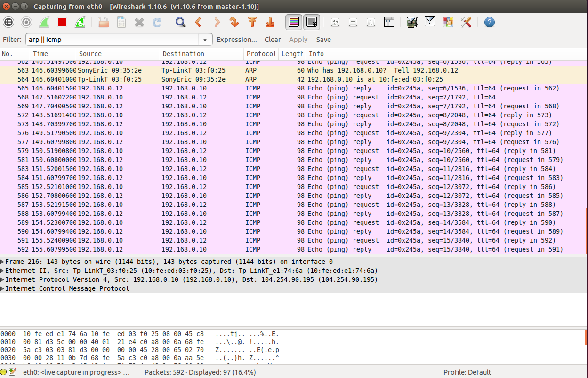Viewport: 588px width, 378px height.
Task: Open the filter history dropdown
Action: click(205, 40)
